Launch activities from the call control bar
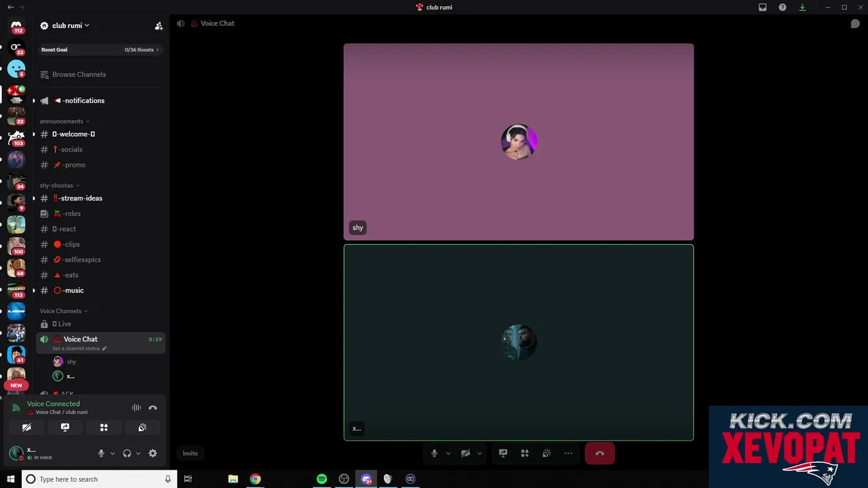 click(x=525, y=453)
